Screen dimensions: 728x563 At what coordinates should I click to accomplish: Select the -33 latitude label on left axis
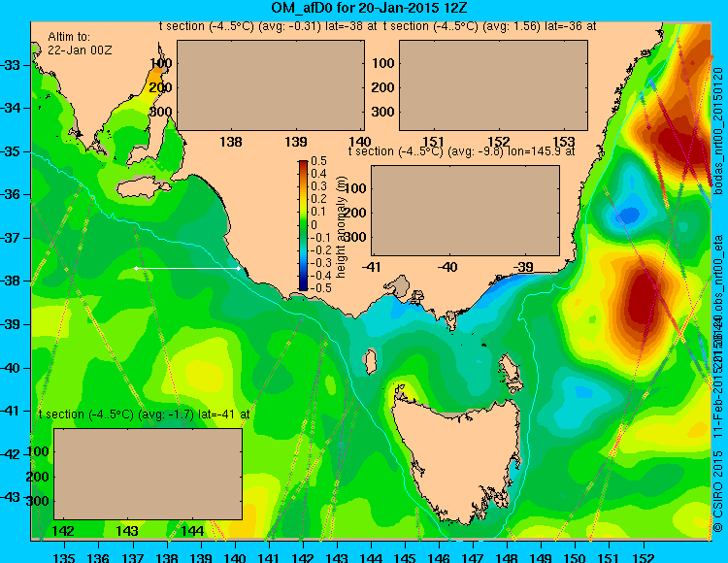point(11,65)
